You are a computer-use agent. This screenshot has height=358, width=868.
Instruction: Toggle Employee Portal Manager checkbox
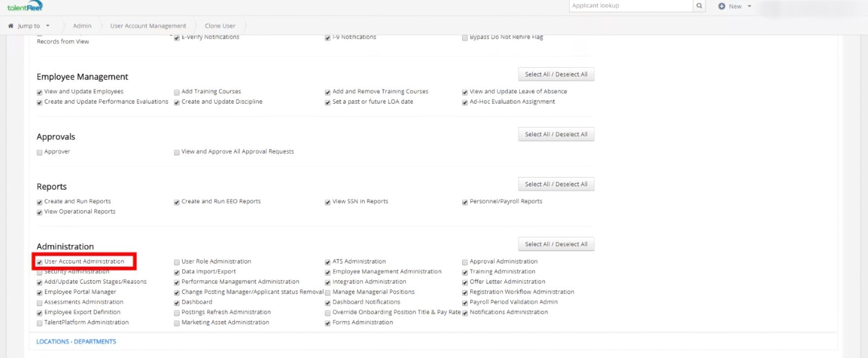click(x=40, y=293)
